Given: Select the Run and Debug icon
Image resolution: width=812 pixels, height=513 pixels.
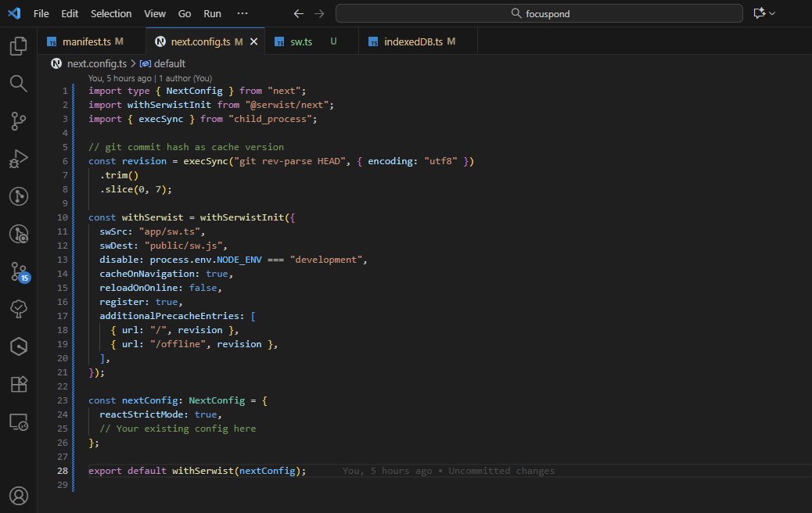Looking at the screenshot, I should [18, 159].
